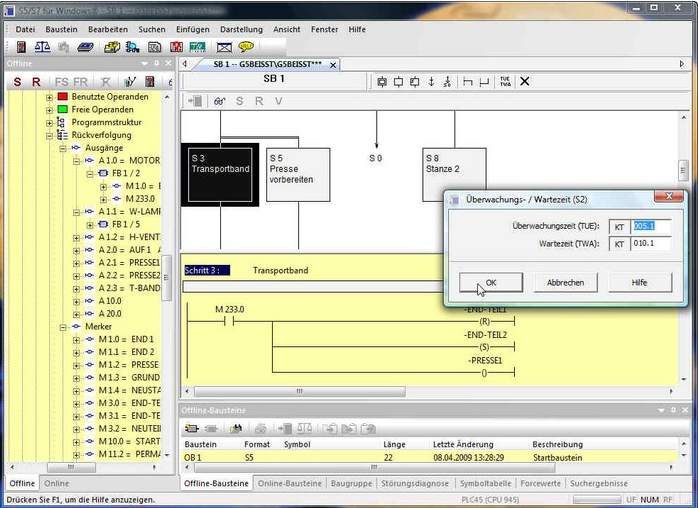
Task: Open the Darstellung menu
Action: pos(241,29)
